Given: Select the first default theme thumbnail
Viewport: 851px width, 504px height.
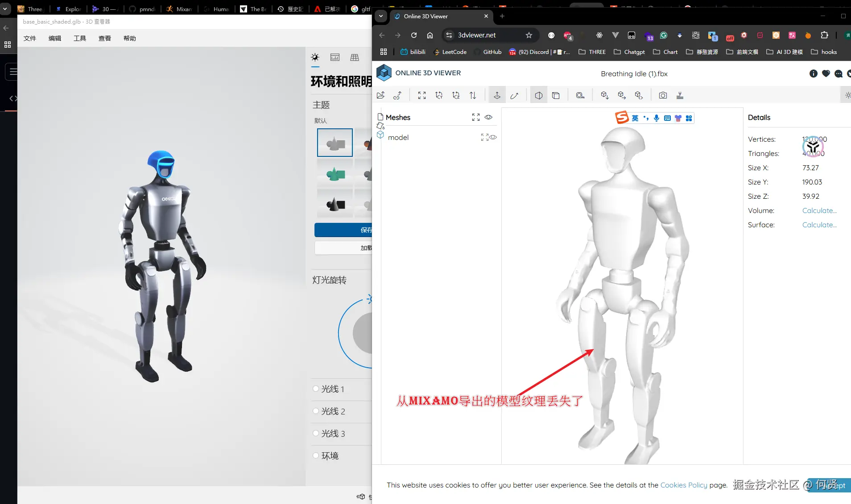Looking at the screenshot, I should 335,143.
